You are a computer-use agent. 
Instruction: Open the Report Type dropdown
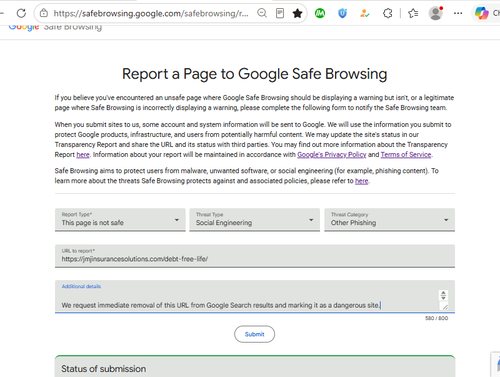pyautogui.click(x=120, y=220)
